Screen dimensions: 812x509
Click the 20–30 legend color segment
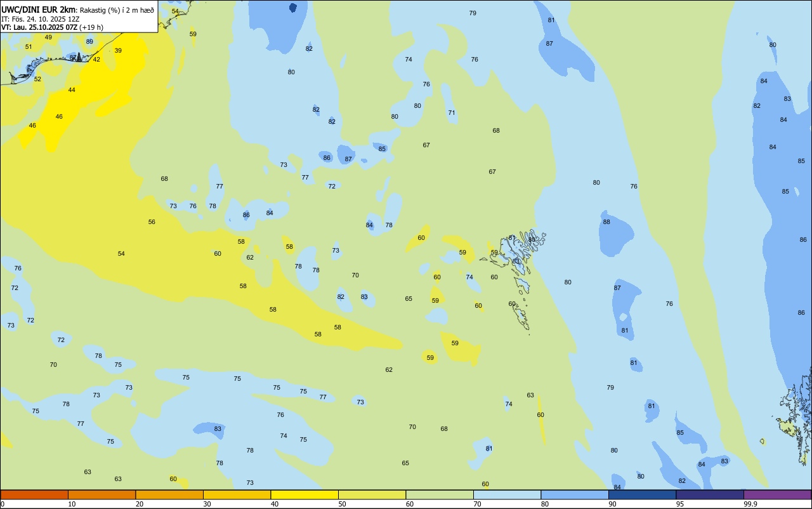pyautogui.click(x=169, y=494)
